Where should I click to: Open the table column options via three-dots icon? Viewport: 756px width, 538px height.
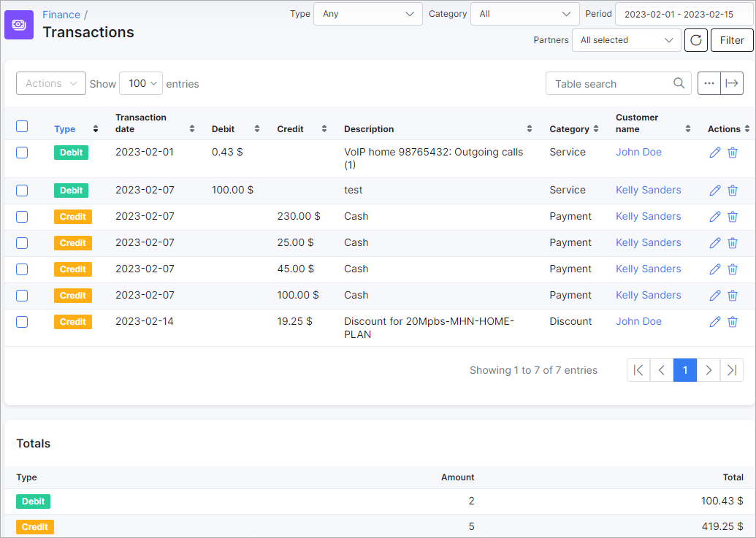coord(709,82)
